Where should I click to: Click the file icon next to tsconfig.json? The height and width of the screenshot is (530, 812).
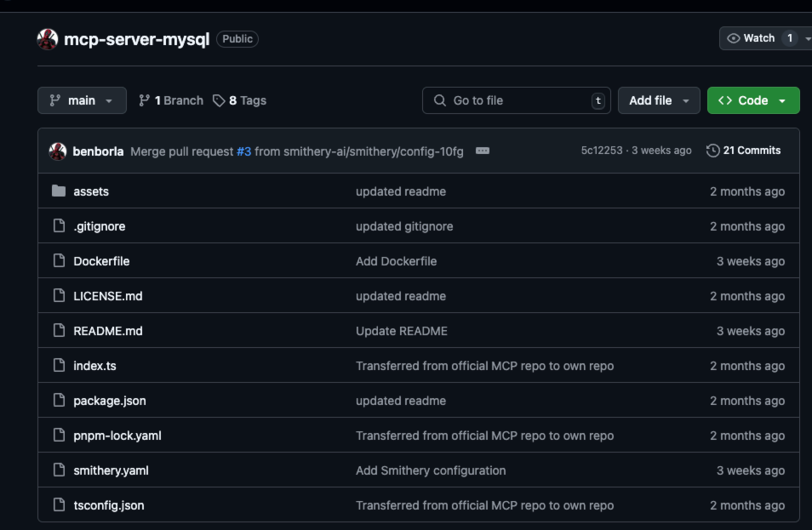click(59, 504)
